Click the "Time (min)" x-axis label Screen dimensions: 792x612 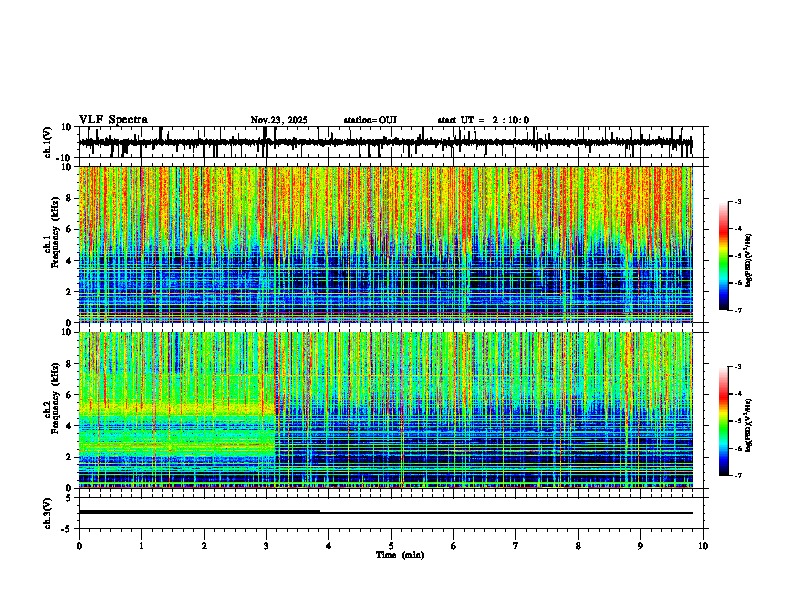pos(400,555)
